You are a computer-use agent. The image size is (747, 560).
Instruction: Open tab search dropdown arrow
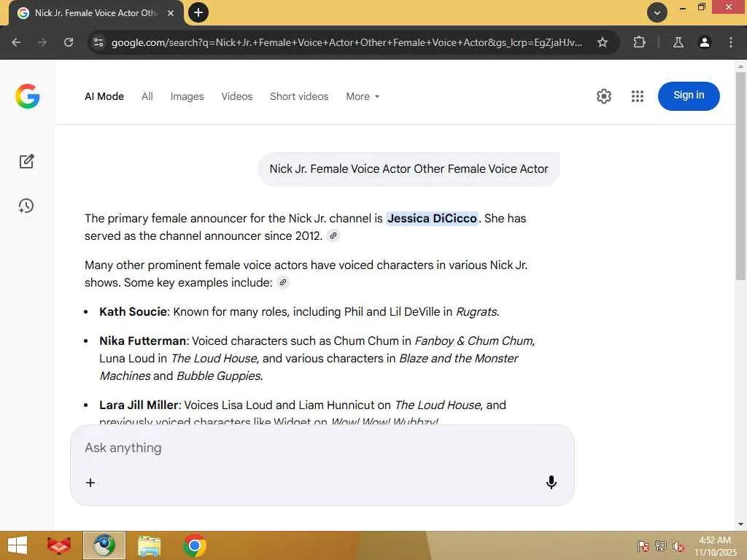click(657, 12)
